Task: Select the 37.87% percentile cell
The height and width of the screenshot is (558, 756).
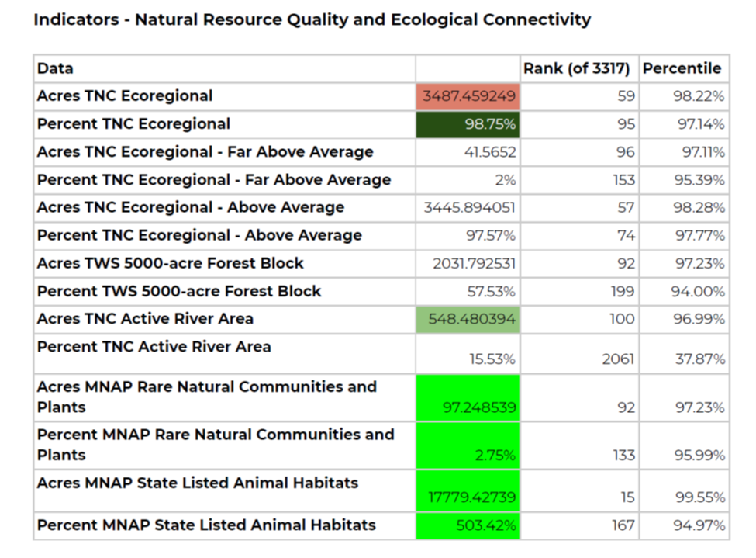Action: 699,359
